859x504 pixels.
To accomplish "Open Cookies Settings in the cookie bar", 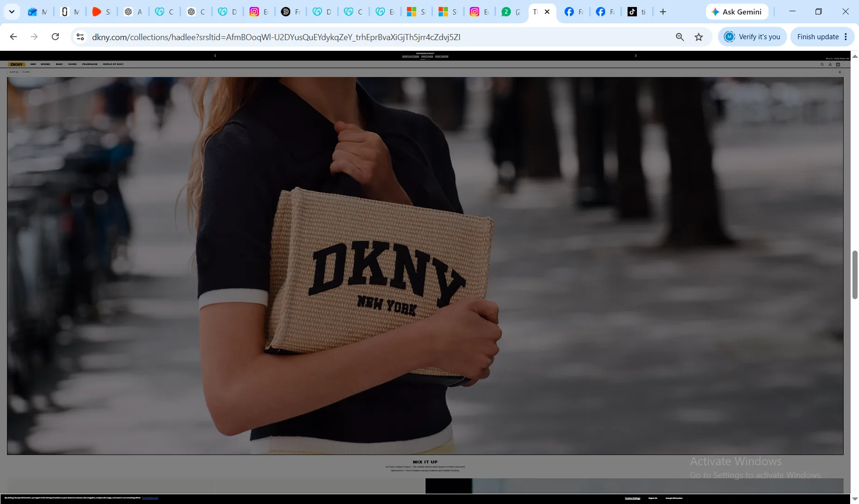I will pos(633,498).
